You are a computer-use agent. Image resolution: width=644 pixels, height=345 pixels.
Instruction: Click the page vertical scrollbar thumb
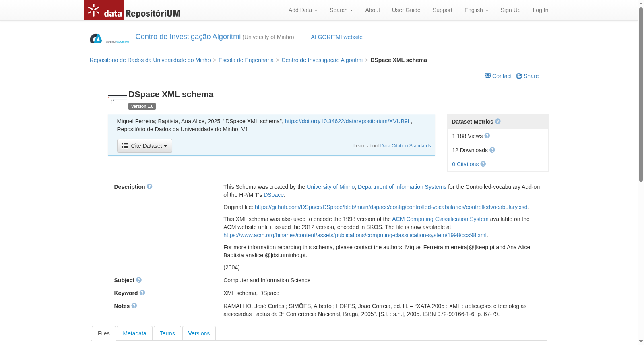coord(641,95)
